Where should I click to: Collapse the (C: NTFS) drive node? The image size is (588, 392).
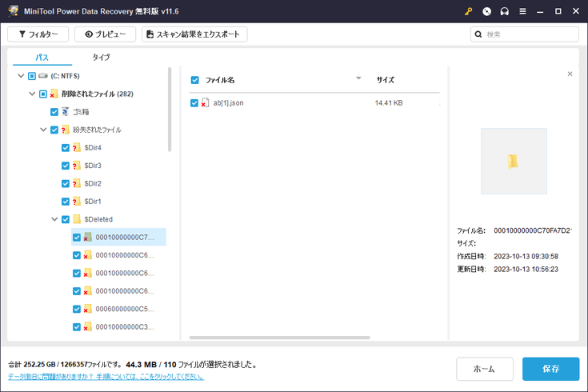[x=20, y=76]
